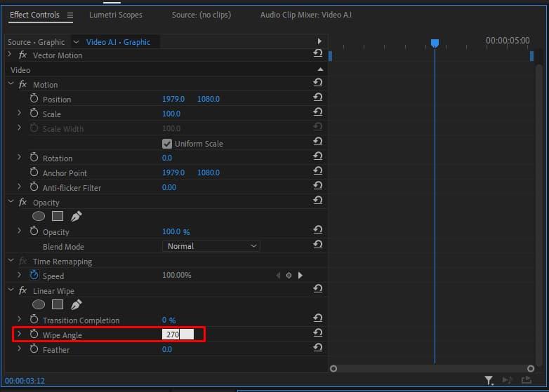Open the Blend Mode dropdown

click(211, 246)
